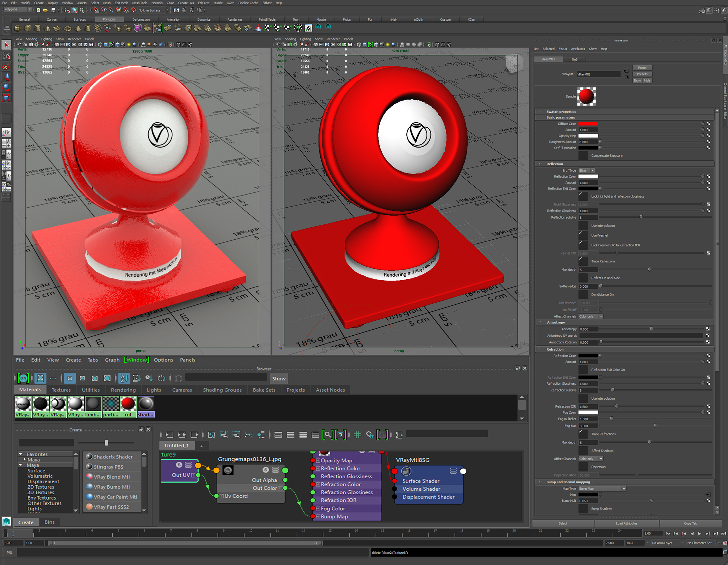The width and height of the screenshot is (728, 565).
Task: Disable Trace Reflections checkbox
Action: (583, 261)
